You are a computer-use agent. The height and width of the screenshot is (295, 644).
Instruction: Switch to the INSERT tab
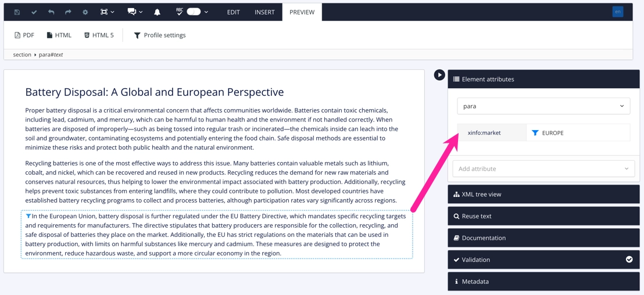coord(264,12)
